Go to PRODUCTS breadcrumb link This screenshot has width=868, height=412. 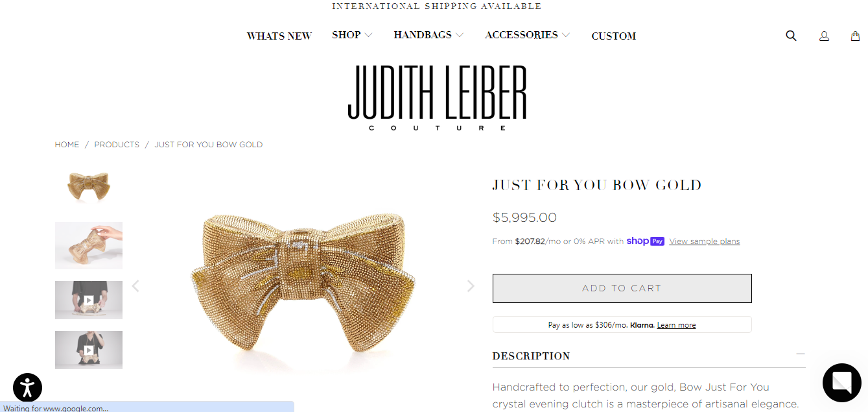pos(117,145)
